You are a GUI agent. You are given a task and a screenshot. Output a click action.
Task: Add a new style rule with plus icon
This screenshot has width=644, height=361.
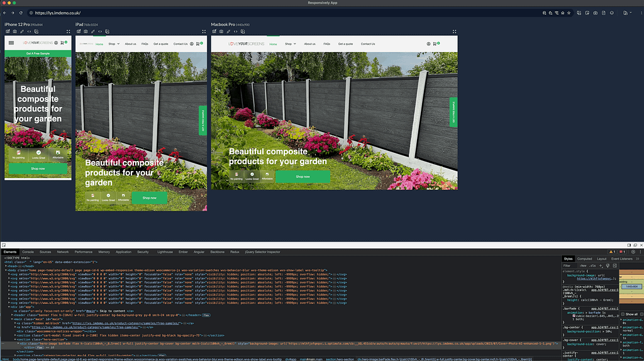pos(601,266)
